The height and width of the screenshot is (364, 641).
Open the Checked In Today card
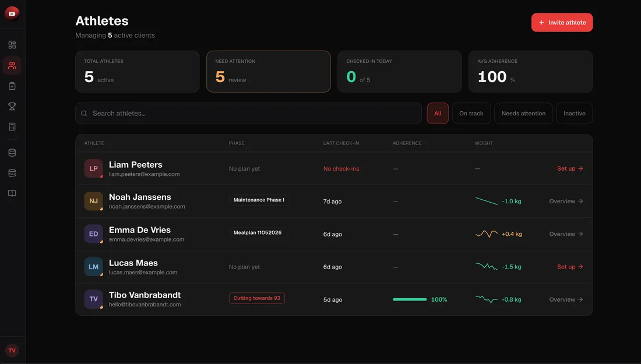tap(399, 72)
